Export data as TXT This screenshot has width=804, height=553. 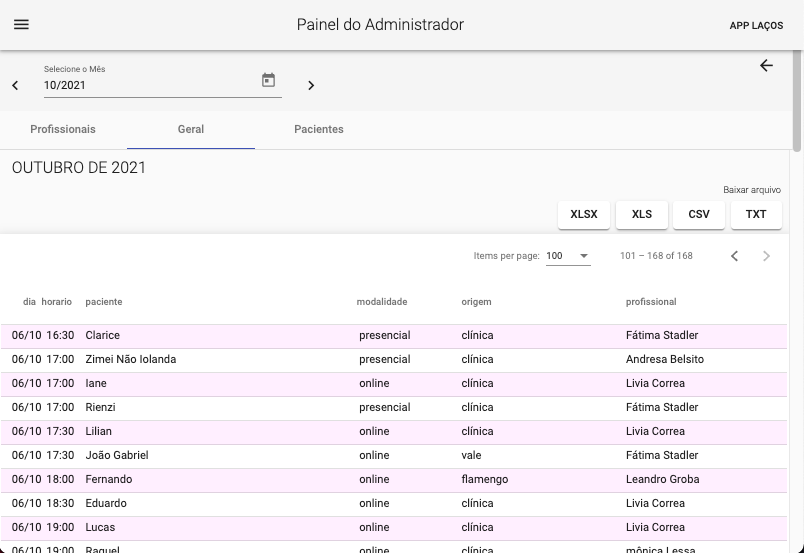point(756,214)
